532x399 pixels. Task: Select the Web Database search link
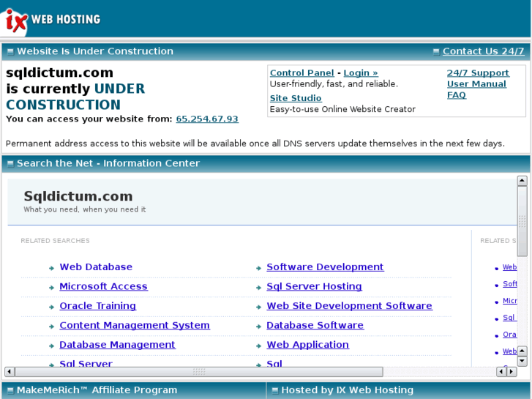[96, 267]
